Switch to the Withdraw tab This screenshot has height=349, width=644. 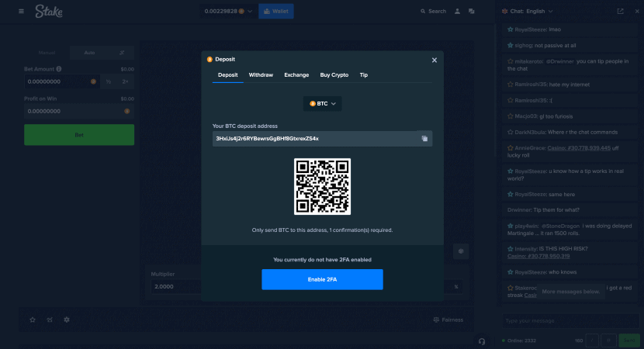(x=261, y=74)
